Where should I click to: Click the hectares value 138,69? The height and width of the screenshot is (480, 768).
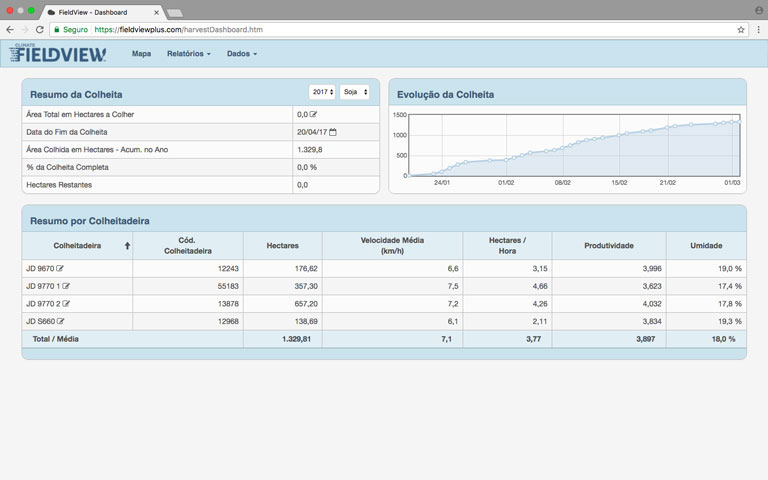(306, 321)
